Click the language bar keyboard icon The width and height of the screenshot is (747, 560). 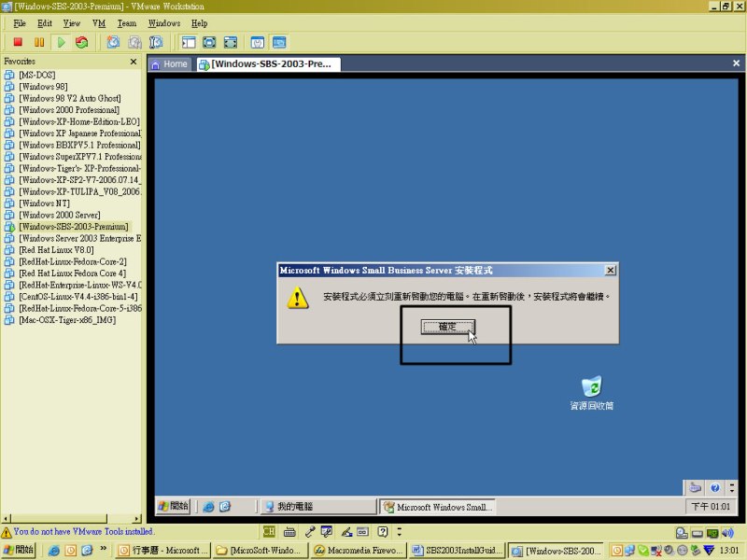(289, 531)
